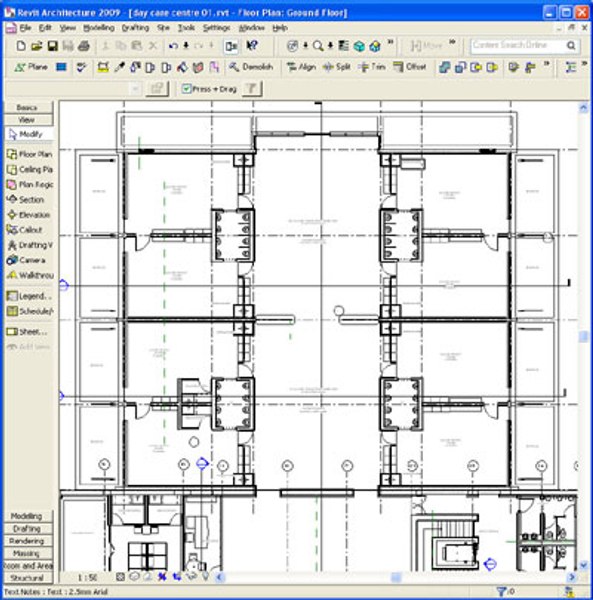The height and width of the screenshot is (600, 593).
Task: Click the Sheet tool
Action: pyautogui.click(x=27, y=332)
